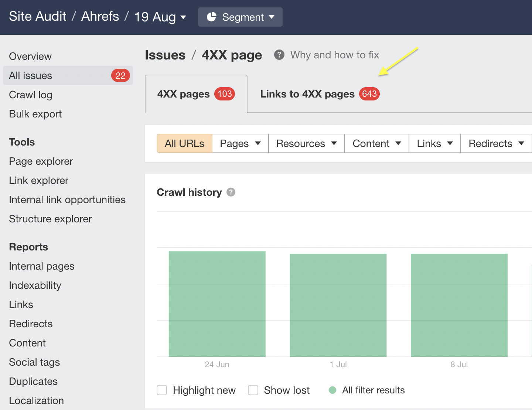
Task: Click the All issues count badge
Action: point(120,75)
